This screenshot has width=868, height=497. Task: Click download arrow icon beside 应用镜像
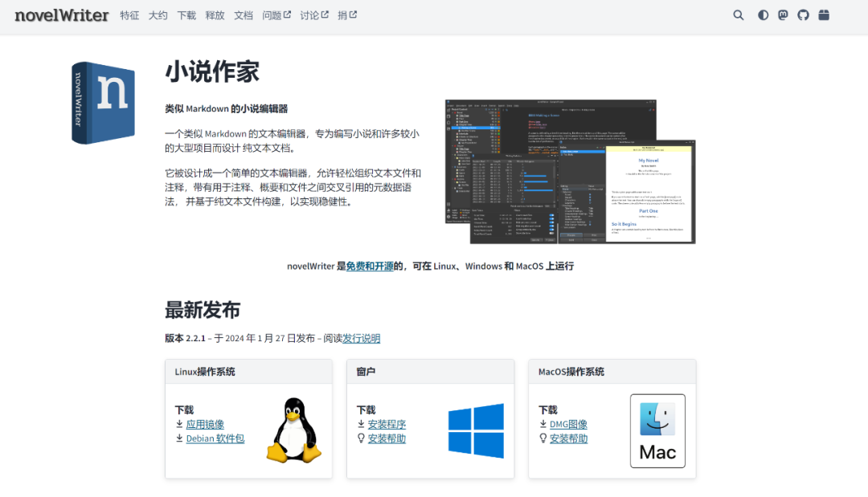coord(179,424)
